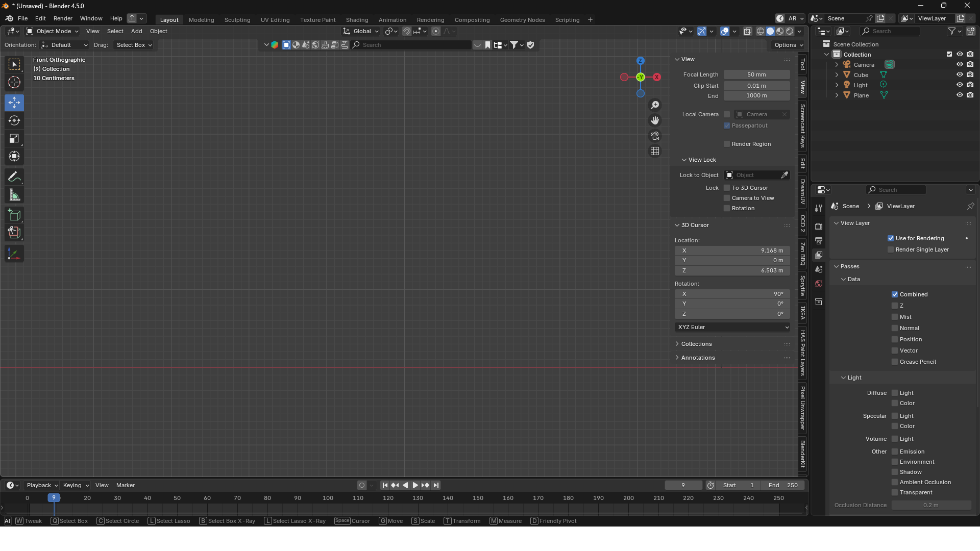980x551 pixels.
Task: Activate the Move tool
Action: (14, 103)
